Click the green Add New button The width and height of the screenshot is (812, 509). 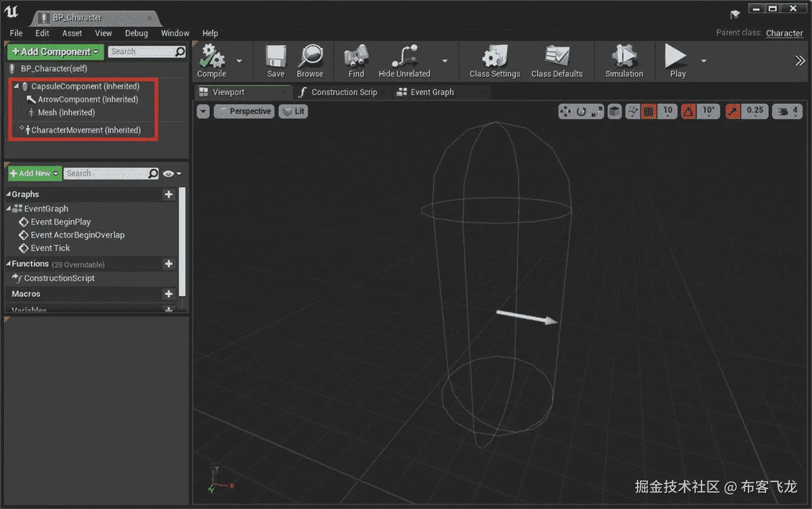click(34, 174)
